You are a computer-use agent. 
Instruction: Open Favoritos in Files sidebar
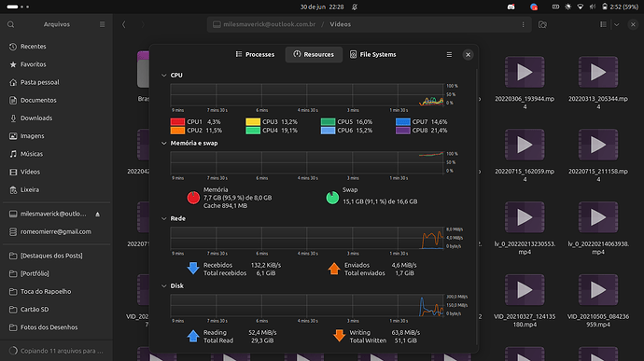click(x=56, y=64)
